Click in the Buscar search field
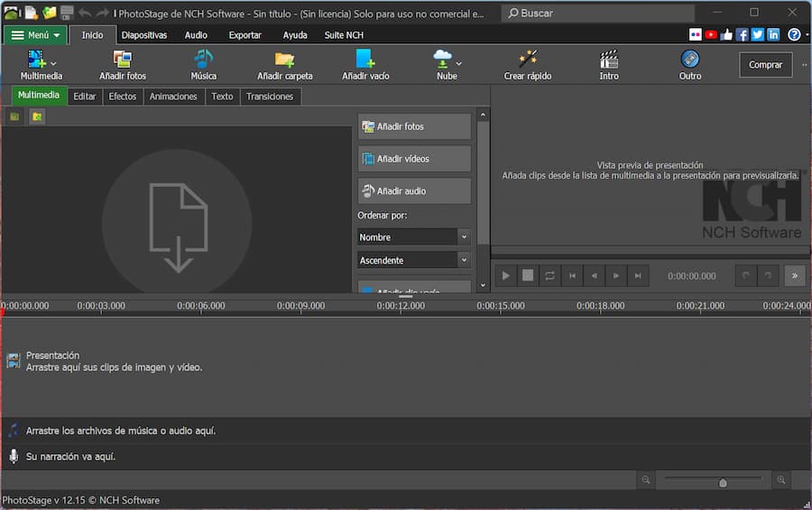Screen dimensions: 812x510 click(586, 14)
